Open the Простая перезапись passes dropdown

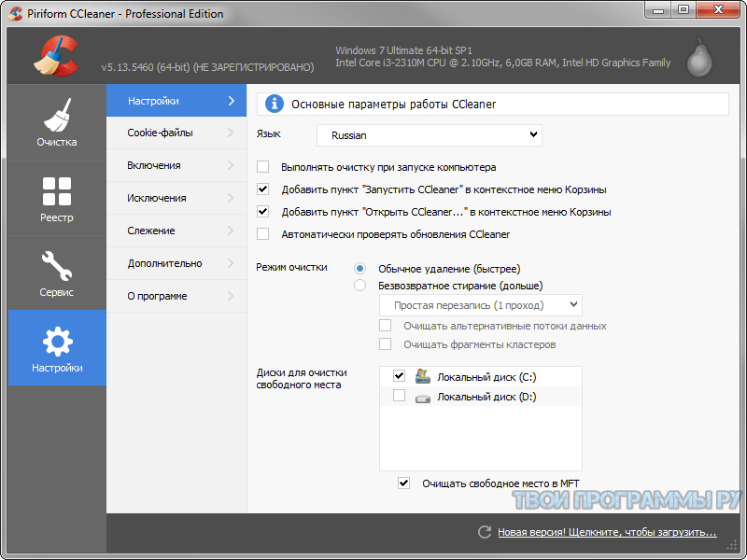(480, 305)
